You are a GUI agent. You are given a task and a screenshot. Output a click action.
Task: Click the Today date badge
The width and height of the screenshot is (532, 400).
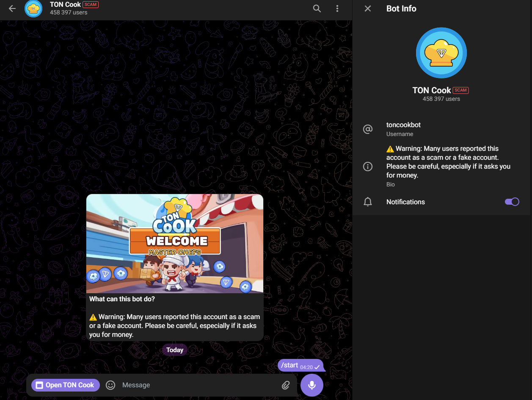[175, 350]
